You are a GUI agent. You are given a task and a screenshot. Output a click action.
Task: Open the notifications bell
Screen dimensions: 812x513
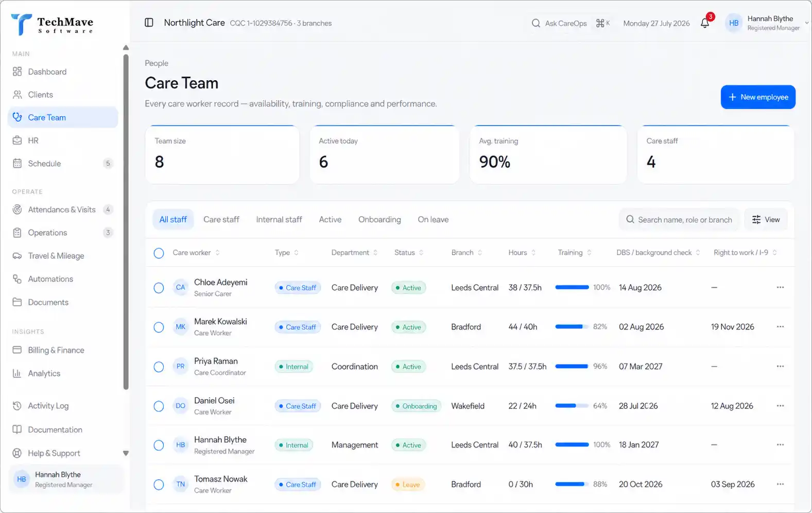[705, 23]
